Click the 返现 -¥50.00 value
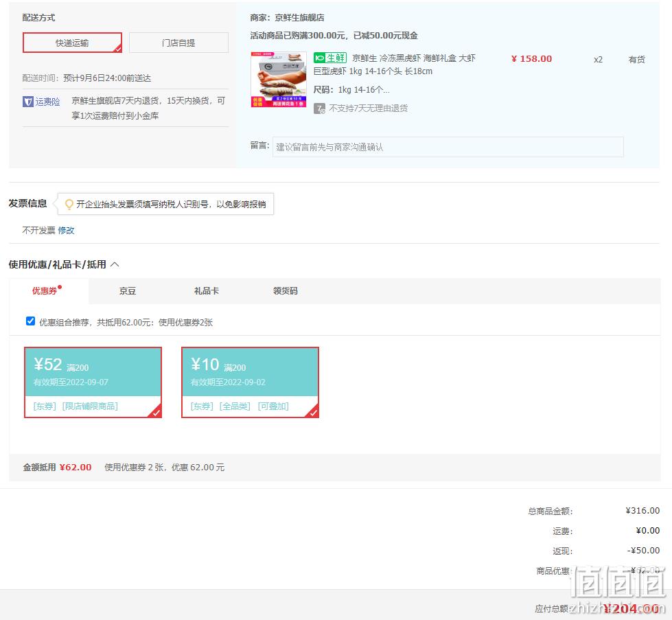This screenshot has width=672, height=620. pos(644,551)
